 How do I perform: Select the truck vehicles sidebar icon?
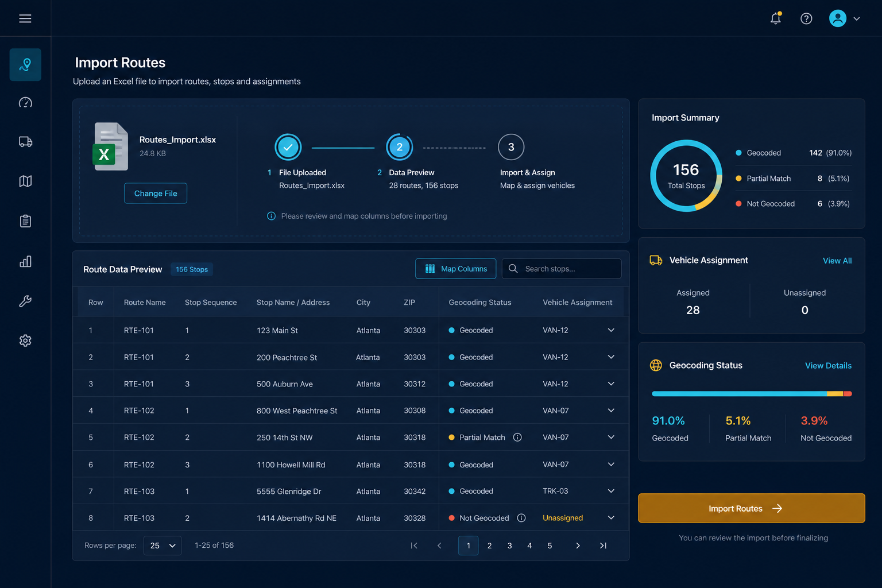(x=25, y=142)
